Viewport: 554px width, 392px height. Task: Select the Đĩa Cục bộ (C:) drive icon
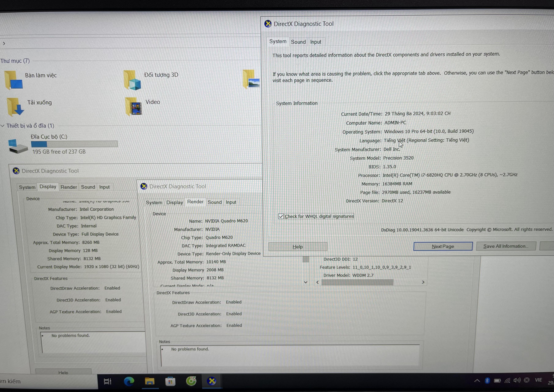(x=18, y=146)
